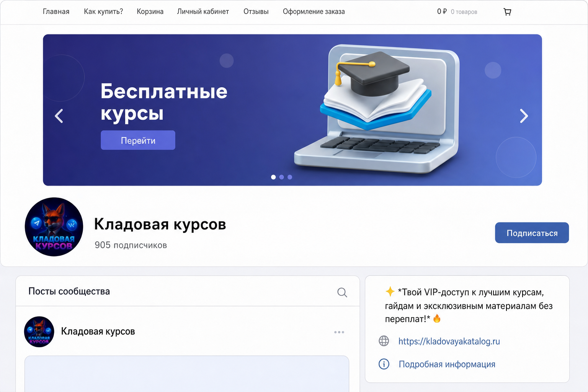The image size is (588, 392).
Task: Select the third carousel dot
Action: pyautogui.click(x=290, y=177)
